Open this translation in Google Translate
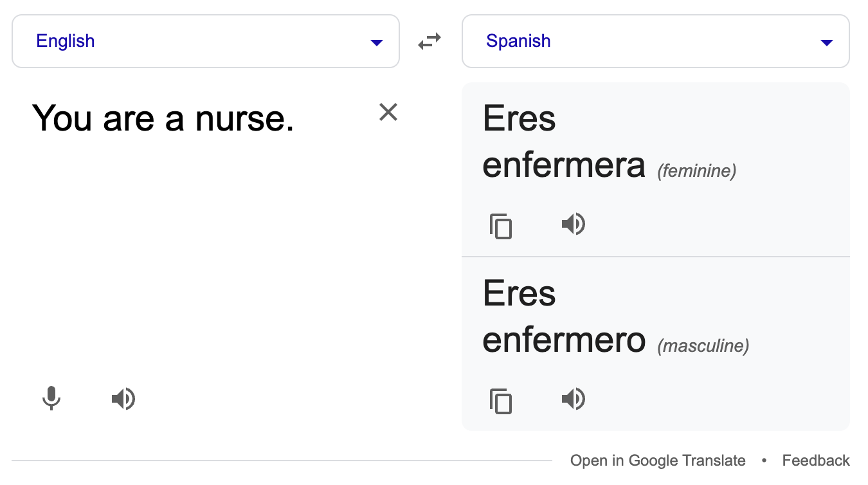This screenshot has width=868, height=485. pos(658,460)
